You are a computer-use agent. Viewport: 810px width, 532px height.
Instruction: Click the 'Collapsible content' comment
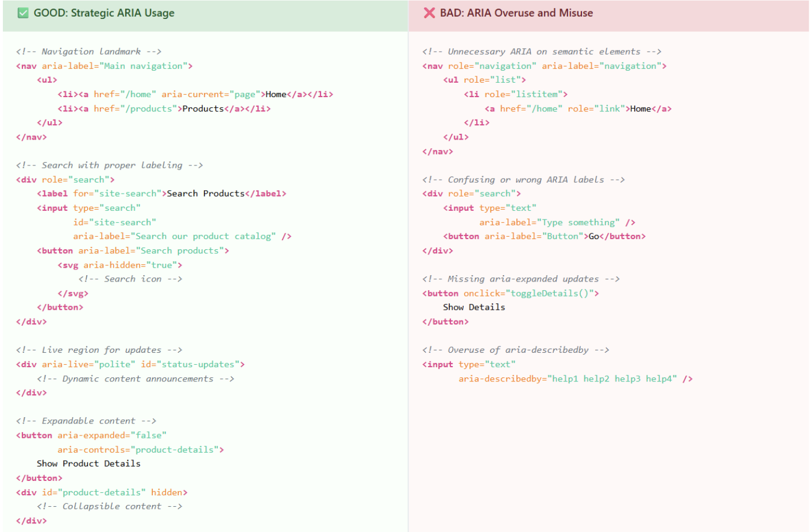tap(109, 506)
